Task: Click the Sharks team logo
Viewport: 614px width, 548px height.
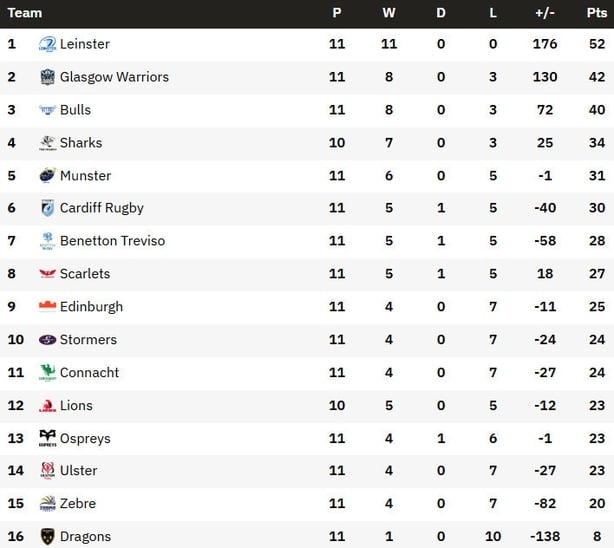Action: [x=47, y=143]
